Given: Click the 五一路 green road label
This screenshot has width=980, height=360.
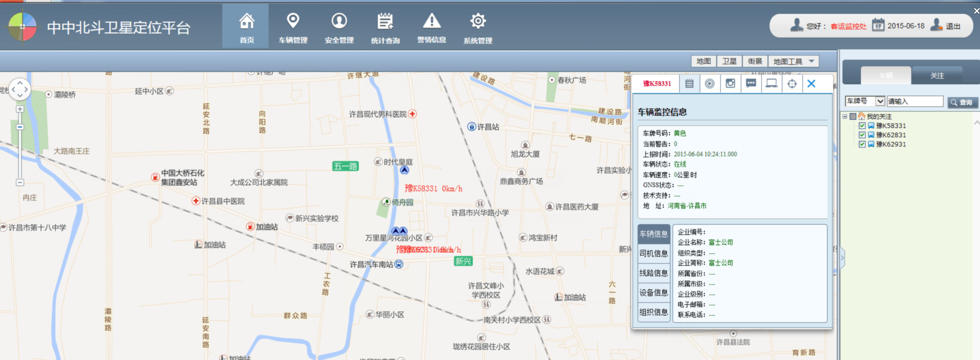Looking at the screenshot, I should 345,166.
